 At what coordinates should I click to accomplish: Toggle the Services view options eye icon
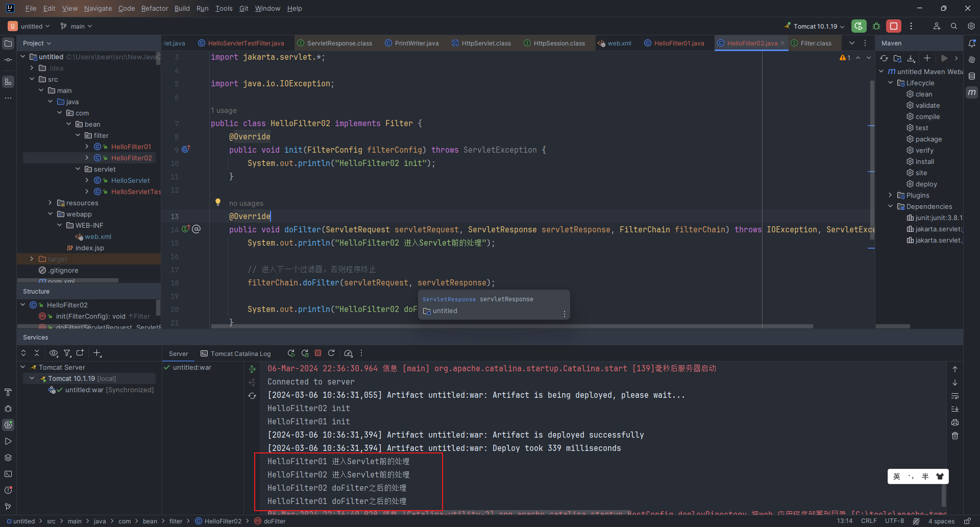point(53,353)
